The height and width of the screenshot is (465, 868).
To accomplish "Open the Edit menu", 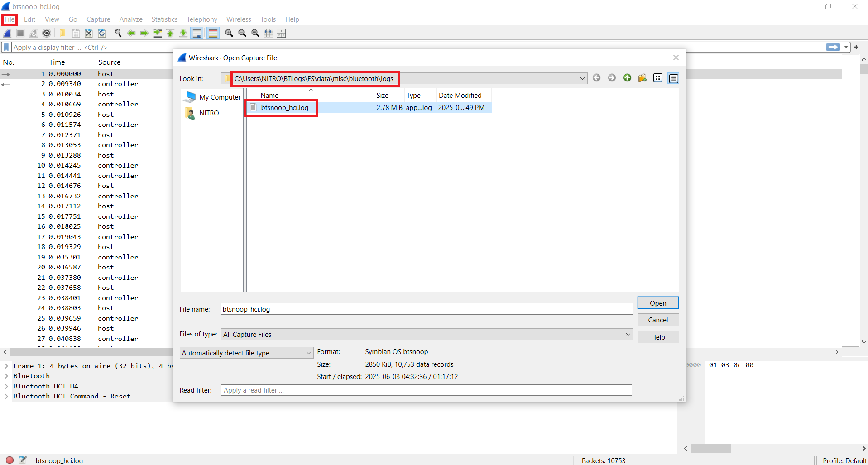I will click(29, 19).
